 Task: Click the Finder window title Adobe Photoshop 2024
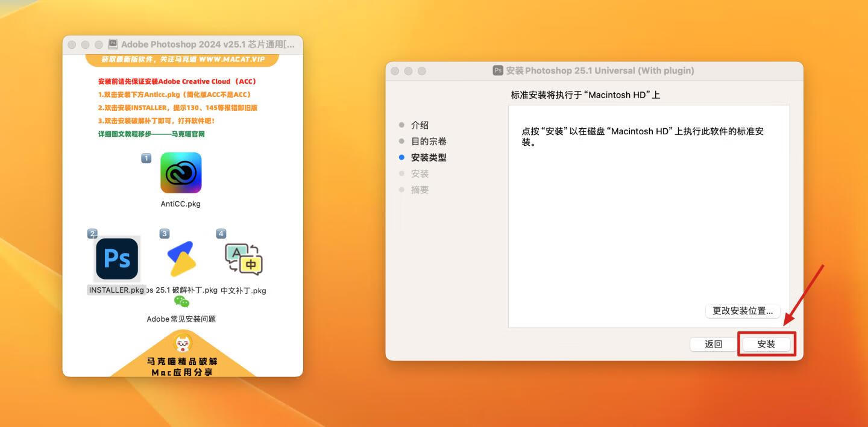point(208,45)
